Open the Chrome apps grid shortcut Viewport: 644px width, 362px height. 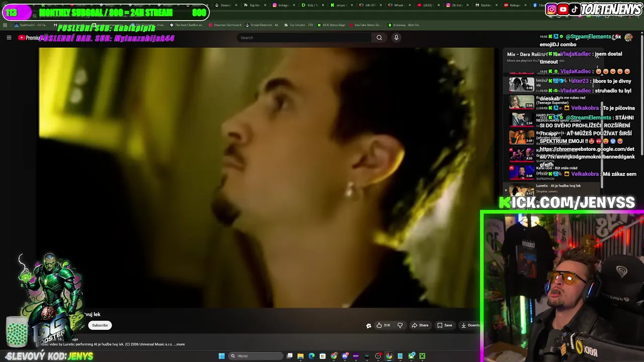pyautogui.click(x=5, y=25)
